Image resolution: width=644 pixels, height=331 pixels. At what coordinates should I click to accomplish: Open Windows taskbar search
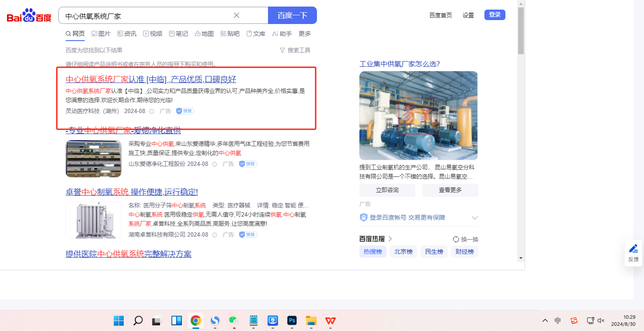click(x=138, y=321)
